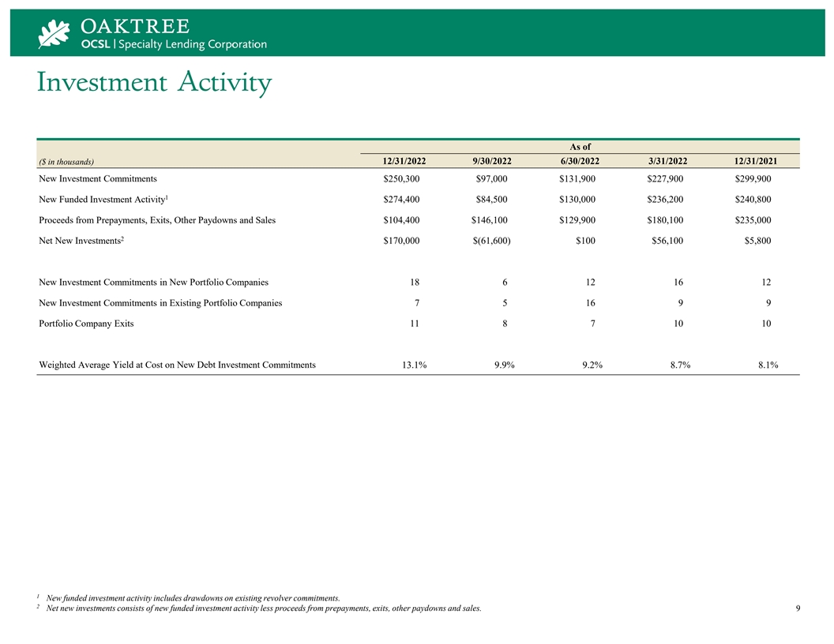Click the page number 9
This screenshot has height=644, width=834.
(798, 608)
